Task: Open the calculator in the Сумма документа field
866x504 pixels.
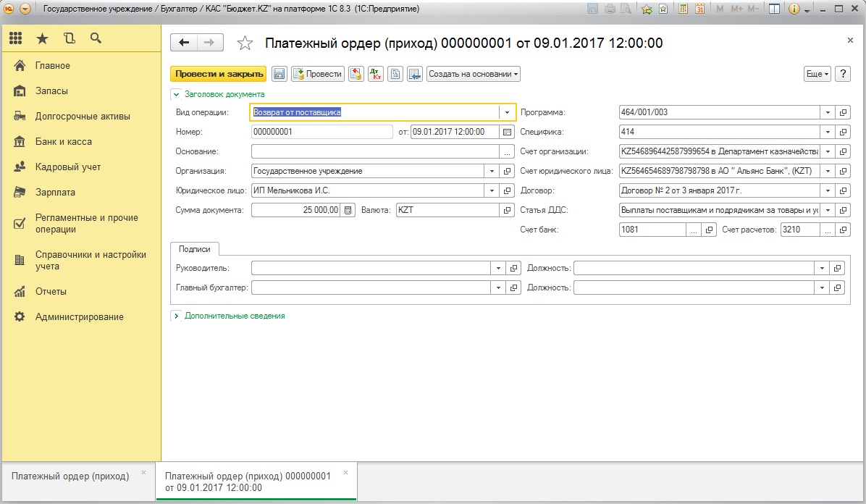Action: coord(348,210)
